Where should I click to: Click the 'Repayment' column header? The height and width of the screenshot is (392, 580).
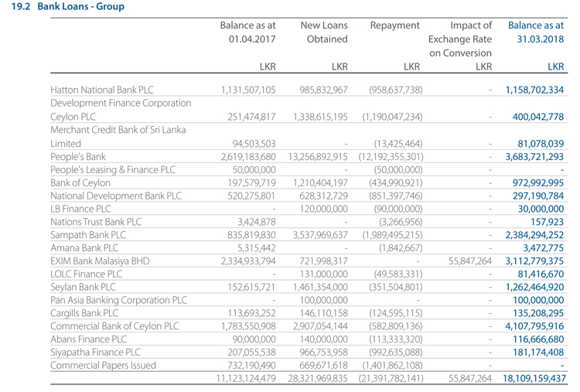coord(394,26)
